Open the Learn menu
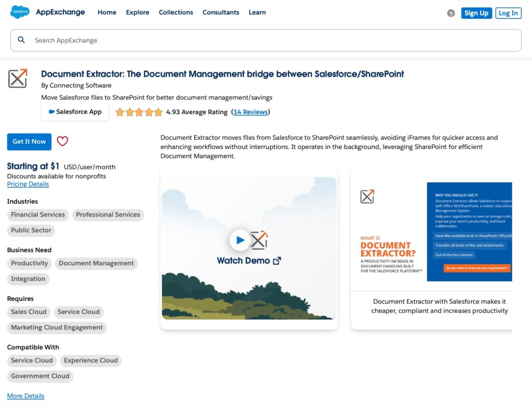Screen dimensions: 532x408 [x=257, y=12]
